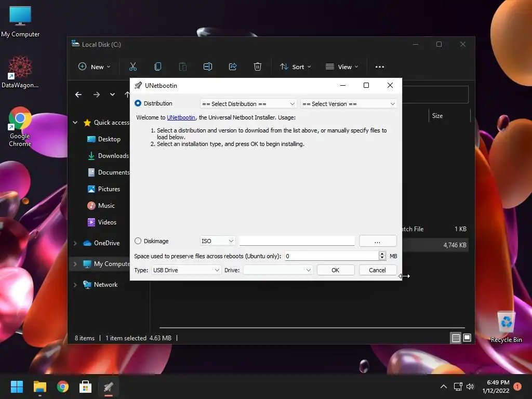Open File Explorer from the taskbar
The height and width of the screenshot is (399, 532).
39,387
